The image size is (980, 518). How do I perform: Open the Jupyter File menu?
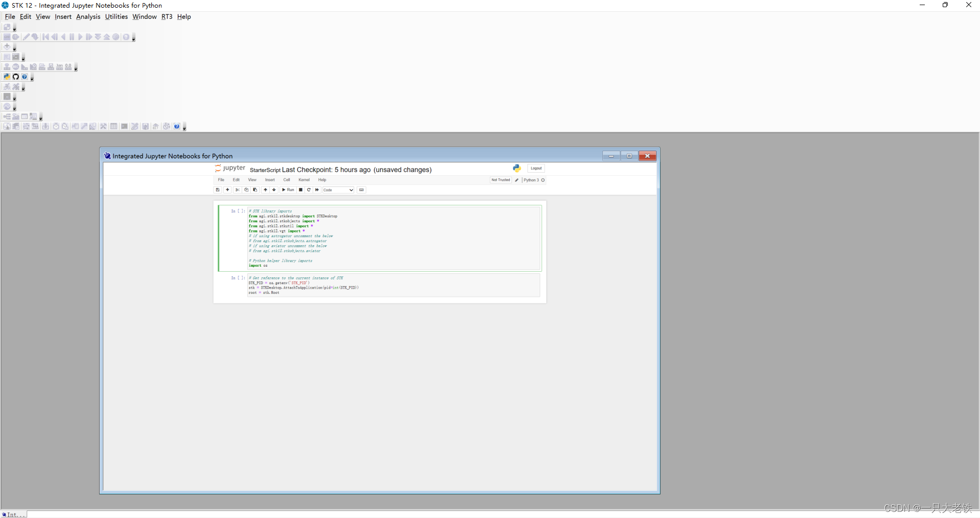[x=221, y=180]
